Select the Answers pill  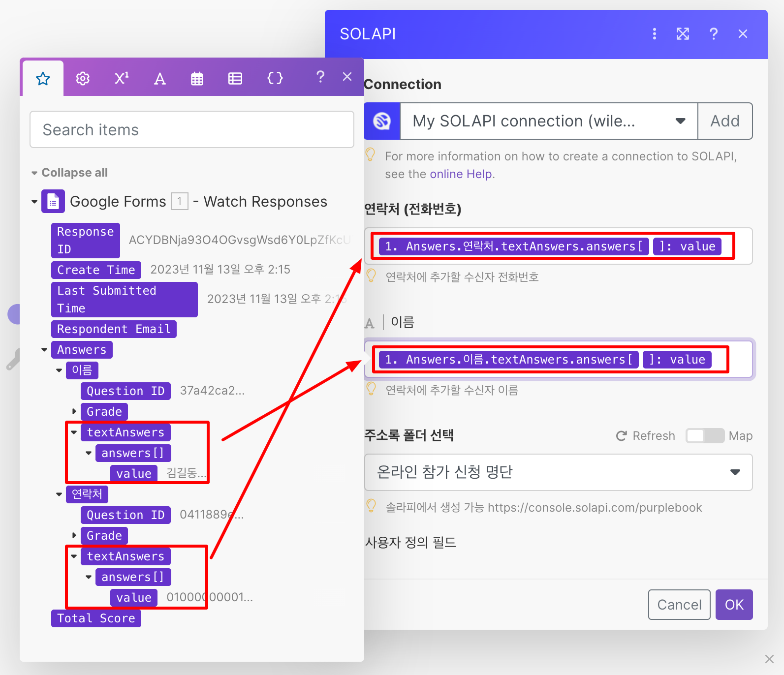82,350
